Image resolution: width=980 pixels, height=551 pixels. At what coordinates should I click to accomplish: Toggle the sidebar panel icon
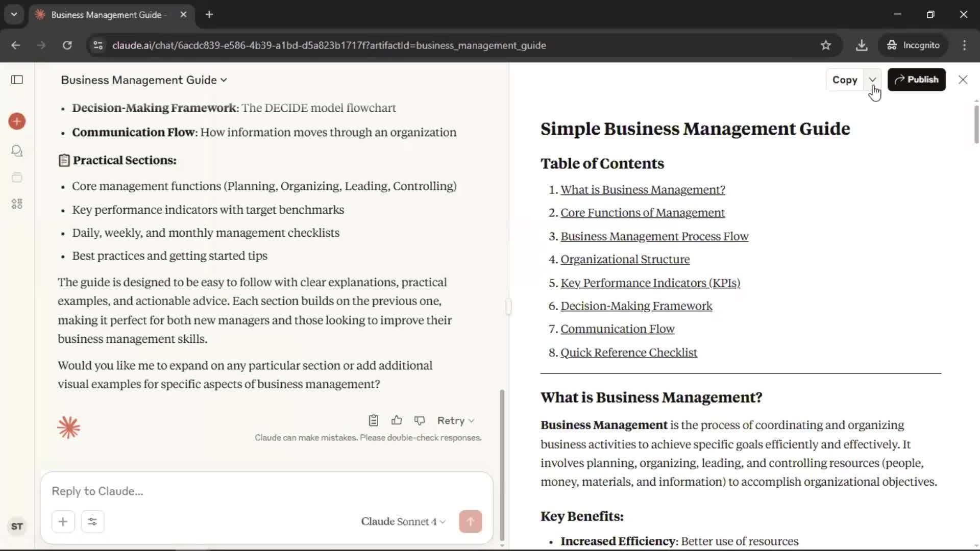[17, 80]
